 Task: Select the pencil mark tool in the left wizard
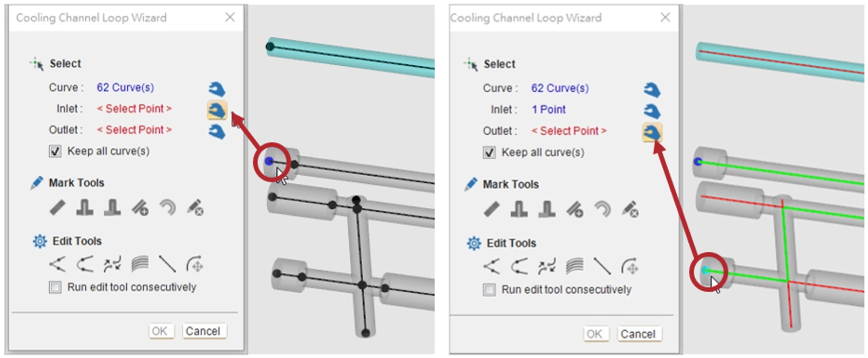(x=57, y=208)
